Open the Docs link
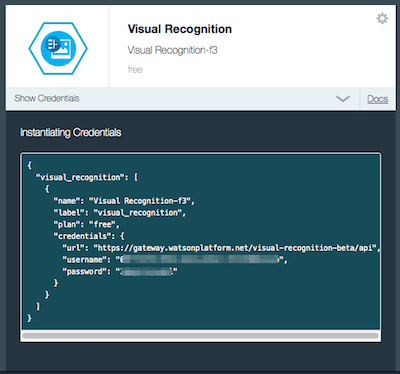The image size is (400, 374). 377,99
